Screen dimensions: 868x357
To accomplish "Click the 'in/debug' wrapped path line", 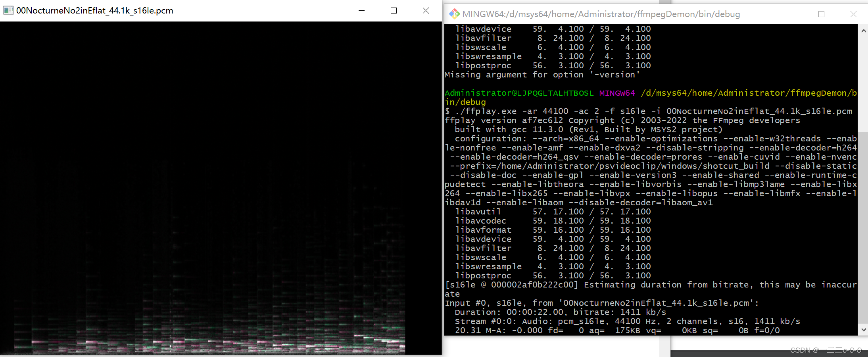I will coord(465,102).
